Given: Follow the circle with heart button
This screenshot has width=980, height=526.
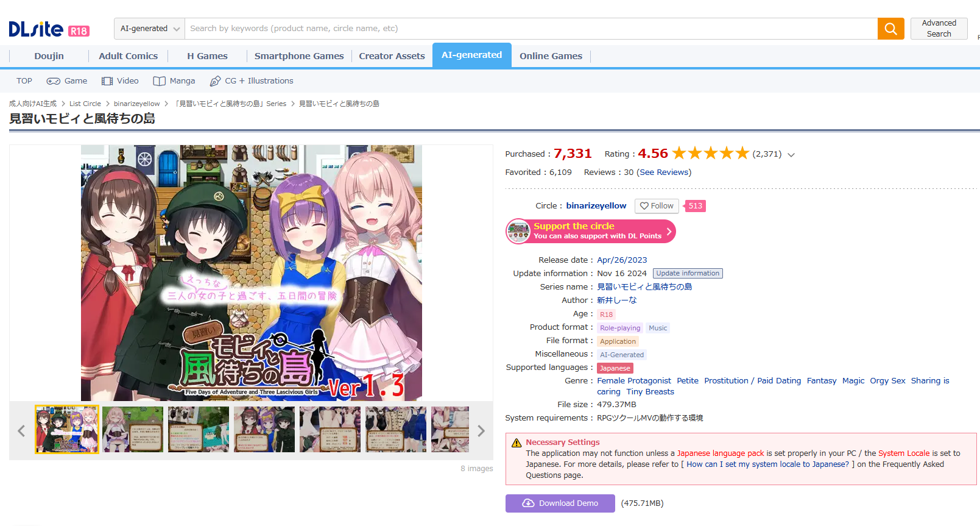Looking at the screenshot, I should (x=657, y=206).
